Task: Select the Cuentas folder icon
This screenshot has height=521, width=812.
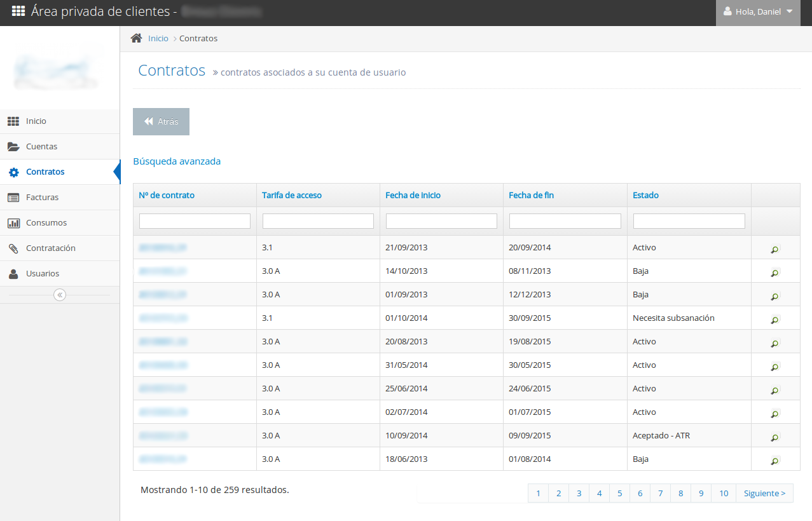Action: pyautogui.click(x=13, y=146)
